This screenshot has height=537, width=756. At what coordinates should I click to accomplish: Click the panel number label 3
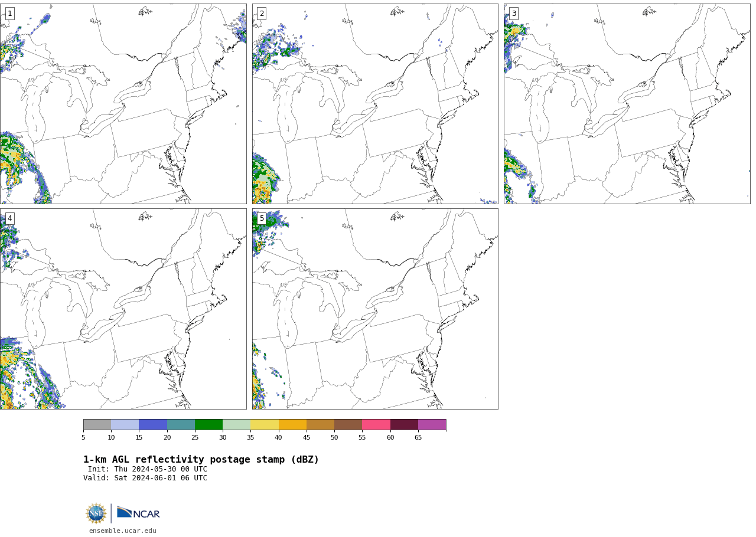(513, 14)
